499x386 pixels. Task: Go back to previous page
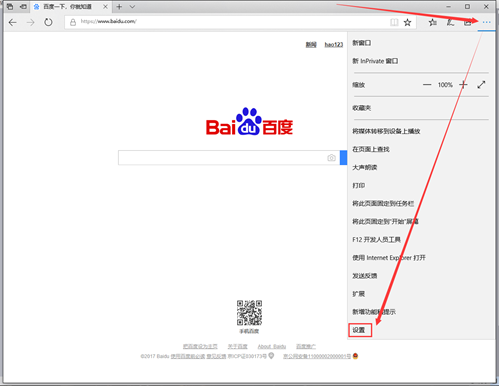point(13,22)
